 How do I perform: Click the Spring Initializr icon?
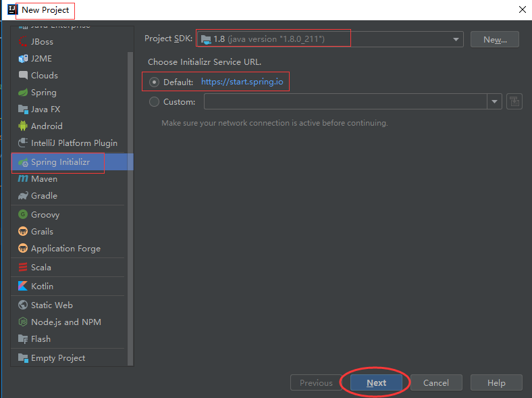coord(23,162)
